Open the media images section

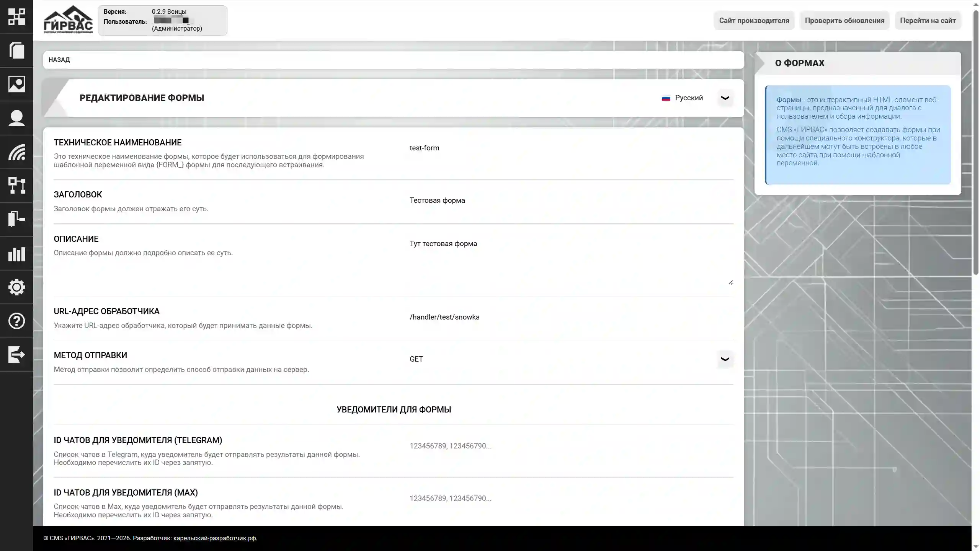click(17, 84)
